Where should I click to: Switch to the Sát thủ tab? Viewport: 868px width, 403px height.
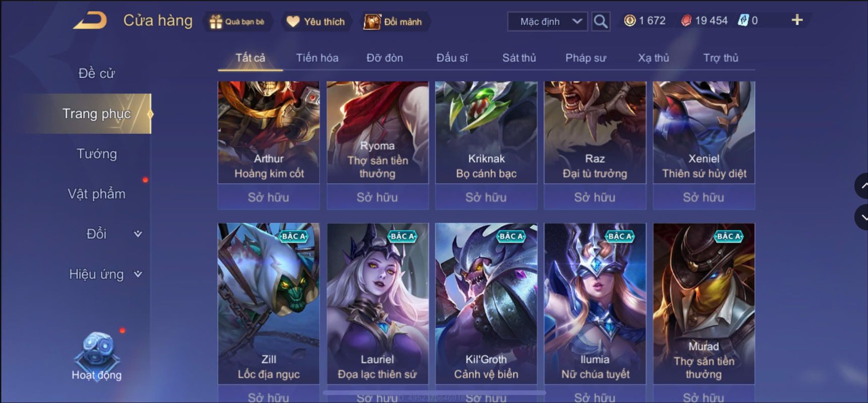tap(519, 58)
